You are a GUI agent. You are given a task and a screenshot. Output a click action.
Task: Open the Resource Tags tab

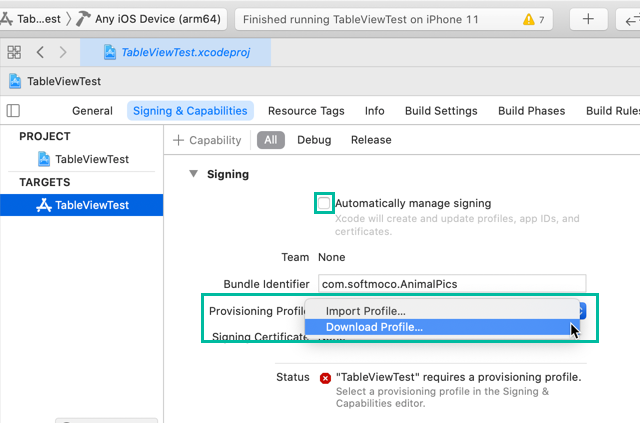306,111
